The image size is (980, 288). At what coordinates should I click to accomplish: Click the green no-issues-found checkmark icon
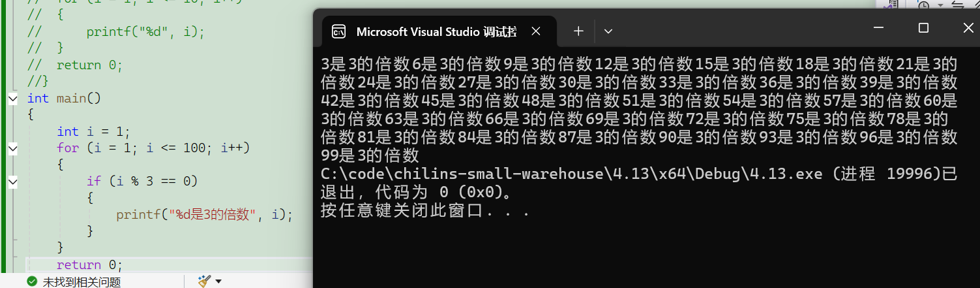32,281
